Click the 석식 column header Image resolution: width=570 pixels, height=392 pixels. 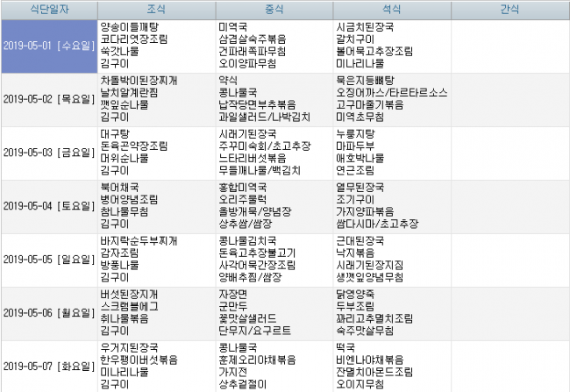coord(391,9)
